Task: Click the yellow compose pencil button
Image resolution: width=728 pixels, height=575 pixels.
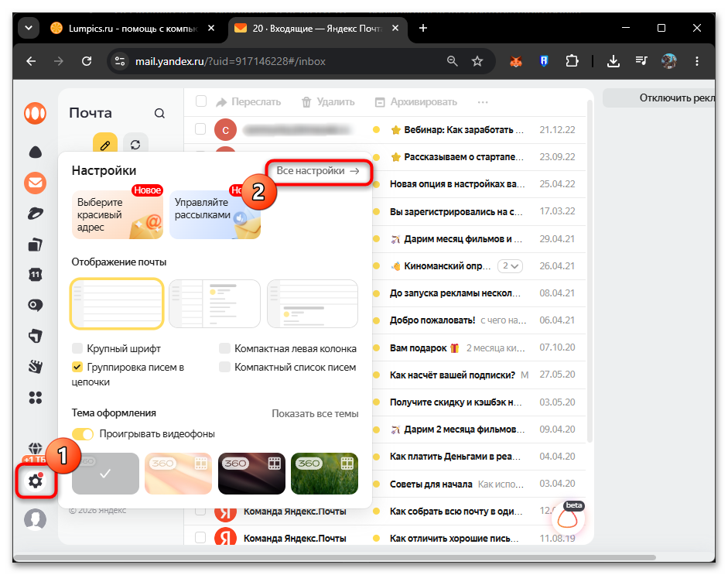Action: tap(105, 145)
